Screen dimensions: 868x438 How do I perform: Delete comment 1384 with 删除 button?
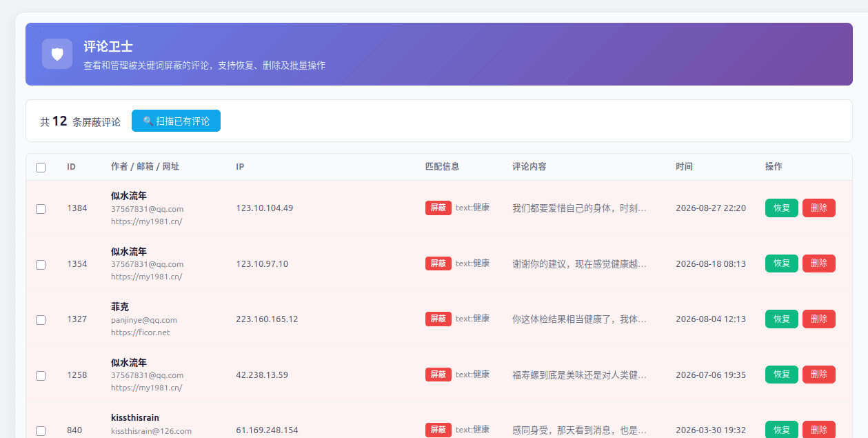(819, 208)
